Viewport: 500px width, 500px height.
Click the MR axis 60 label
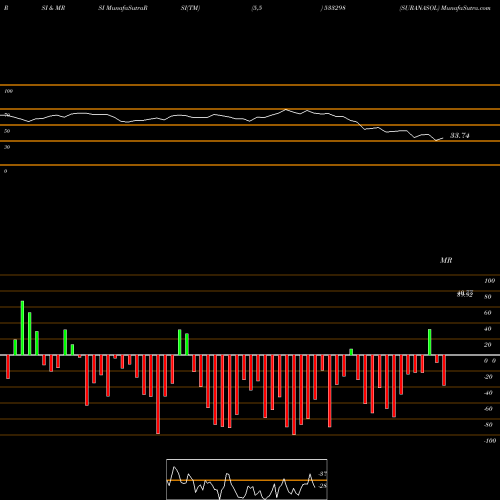(x=487, y=313)
